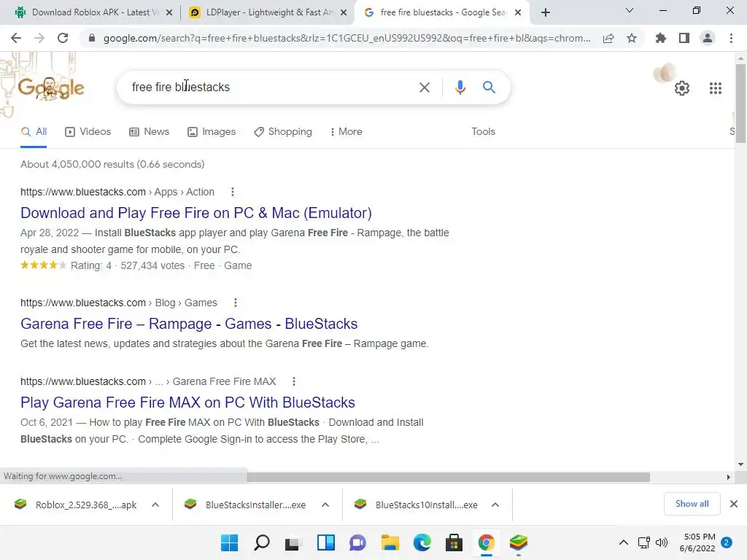Open Play Garena Free Fire MAX link
Image resolution: width=747 pixels, height=560 pixels.
click(187, 402)
